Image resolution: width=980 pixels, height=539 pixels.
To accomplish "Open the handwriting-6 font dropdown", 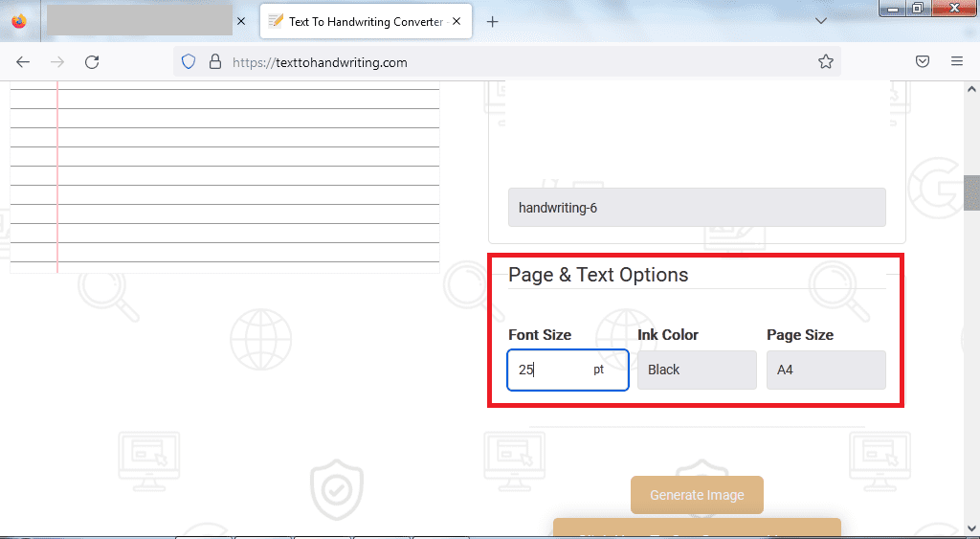I will [x=697, y=208].
